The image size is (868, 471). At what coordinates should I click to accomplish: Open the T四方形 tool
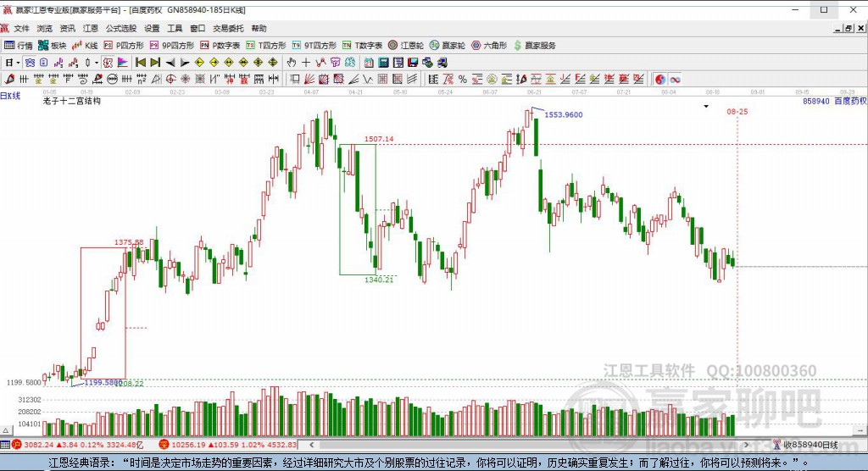[265, 46]
